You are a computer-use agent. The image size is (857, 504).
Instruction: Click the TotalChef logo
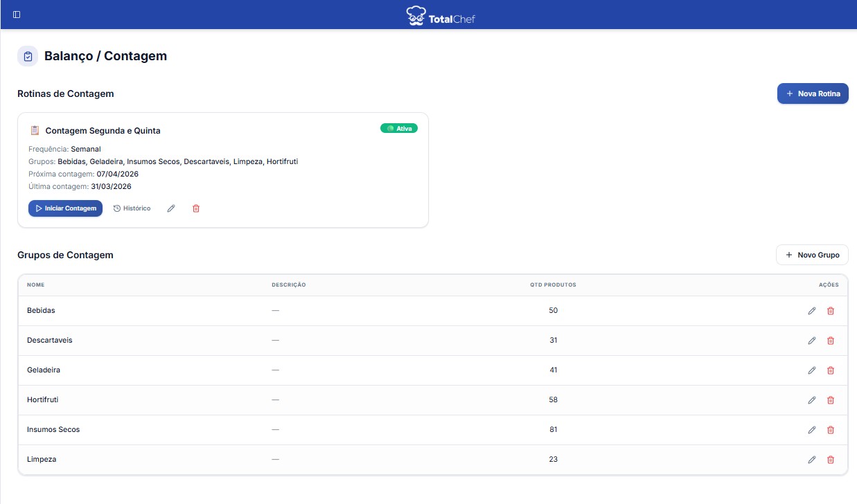(441, 15)
